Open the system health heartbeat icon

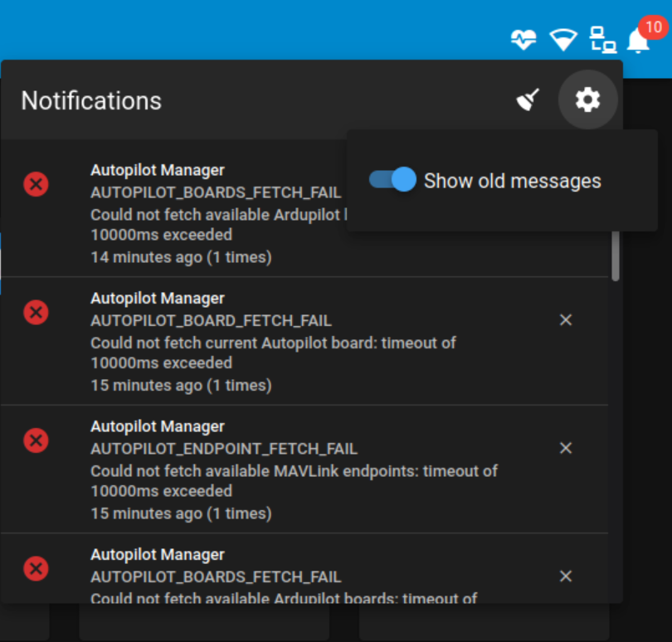pyautogui.click(x=523, y=39)
